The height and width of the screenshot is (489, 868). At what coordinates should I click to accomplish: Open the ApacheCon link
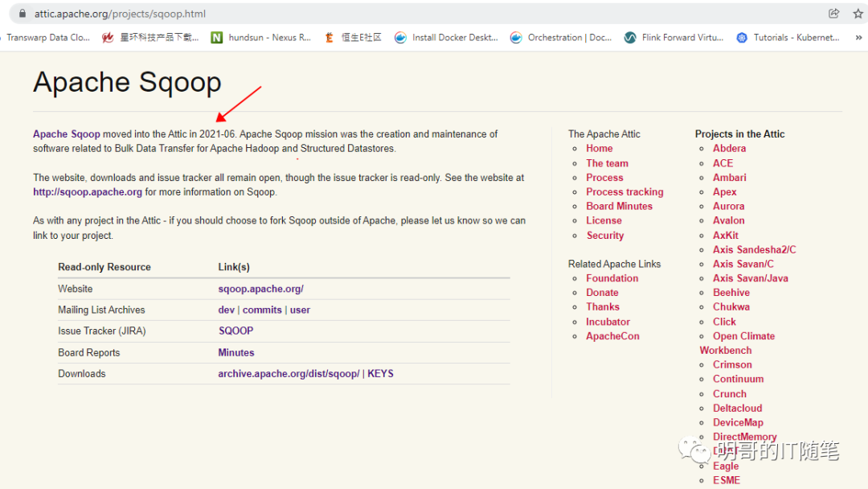(612, 336)
